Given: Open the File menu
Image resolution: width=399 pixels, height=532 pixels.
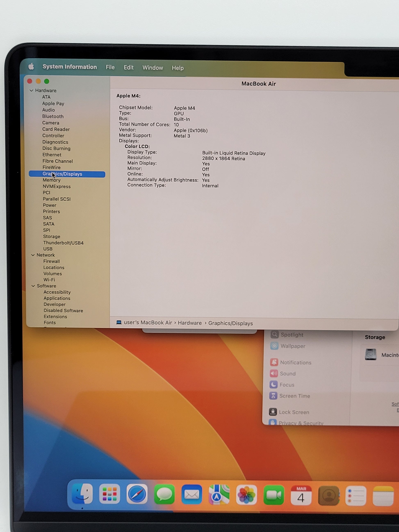Looking at the screenshot, I should tap(110, 67).
